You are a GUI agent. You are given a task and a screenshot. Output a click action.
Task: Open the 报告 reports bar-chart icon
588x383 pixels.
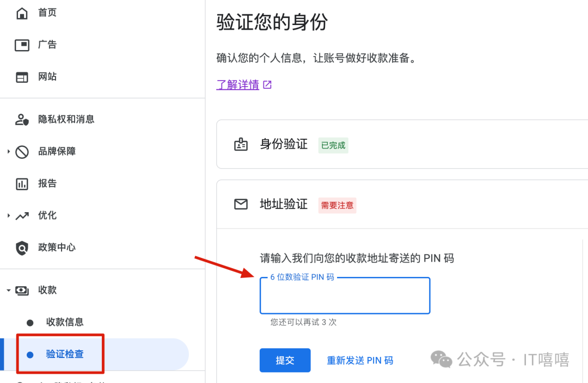(21, 183)
